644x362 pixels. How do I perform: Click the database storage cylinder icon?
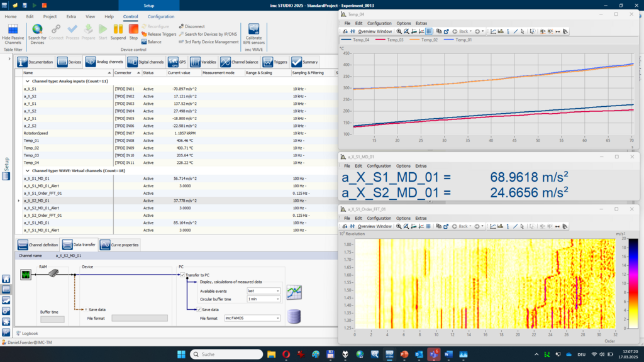click(294, 317)
